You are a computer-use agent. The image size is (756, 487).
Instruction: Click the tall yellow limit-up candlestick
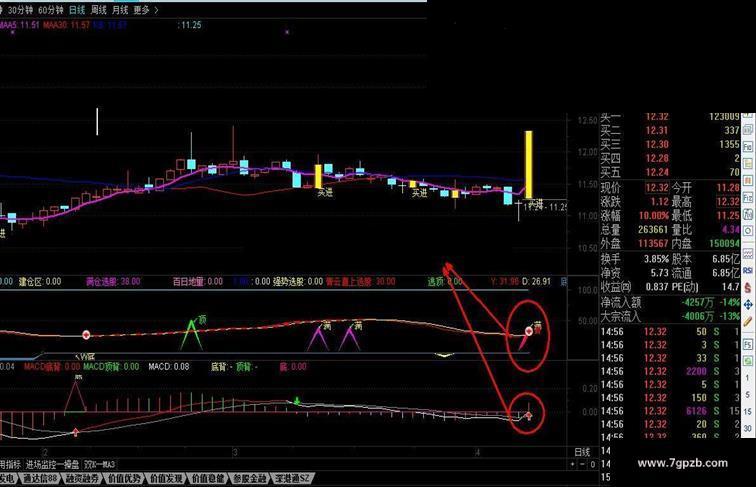(529, 164)
